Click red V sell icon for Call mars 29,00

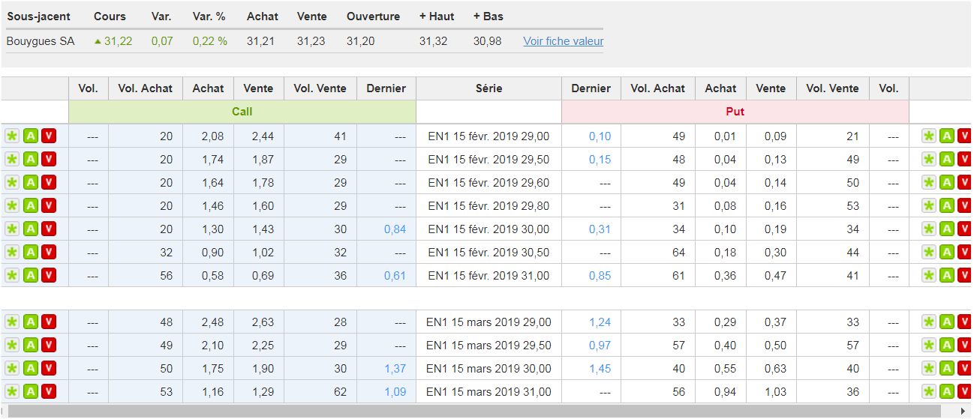[x=49, y=322]
